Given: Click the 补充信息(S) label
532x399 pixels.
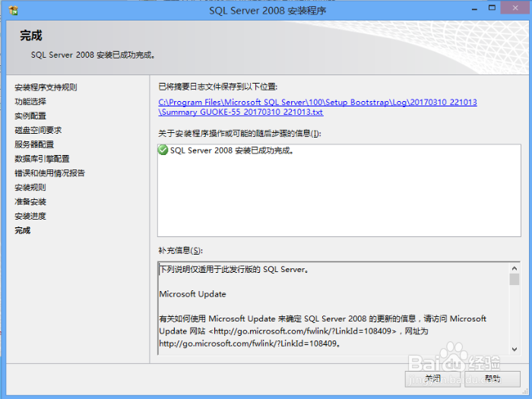Looking at the screenshot, I should [180, 250].
